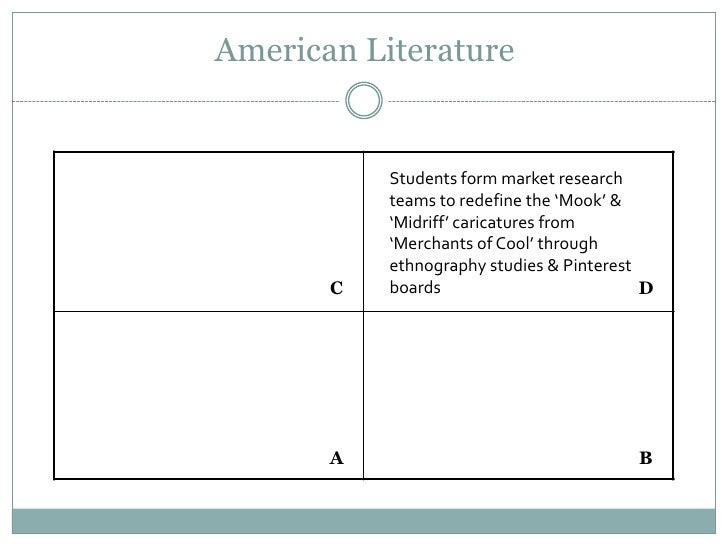Click the circle ornament under the title
The image size is (728, 546).
pos(364,100)
